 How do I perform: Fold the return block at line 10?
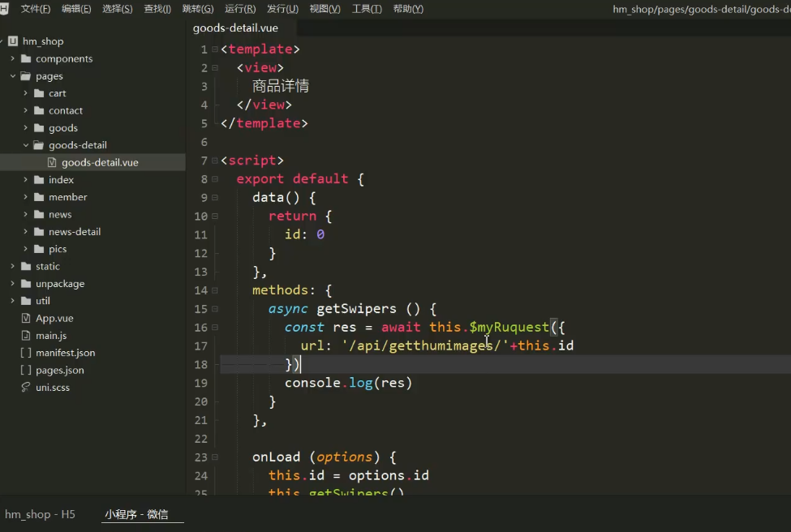pyautogui.click(x=215, y=216)
